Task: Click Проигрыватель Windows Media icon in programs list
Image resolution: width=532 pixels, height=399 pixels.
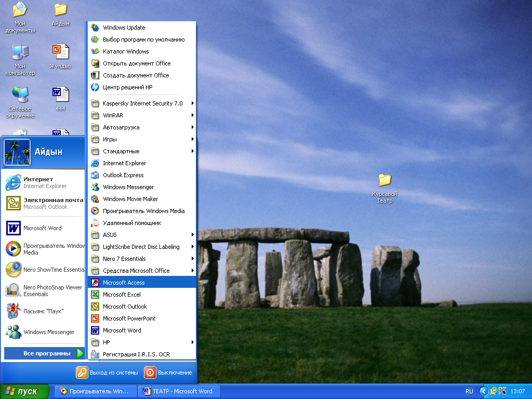Action: (95, 211)
